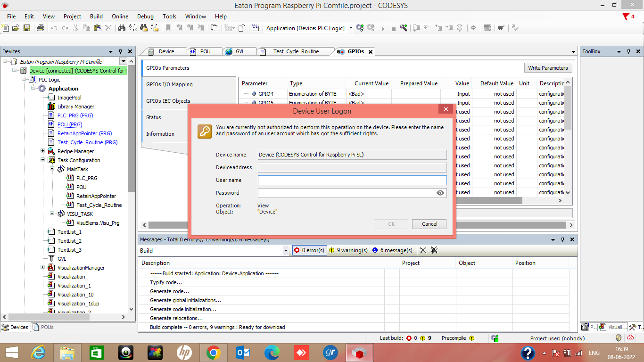Toggle the 6 message(s) filter

pos(392,250)
